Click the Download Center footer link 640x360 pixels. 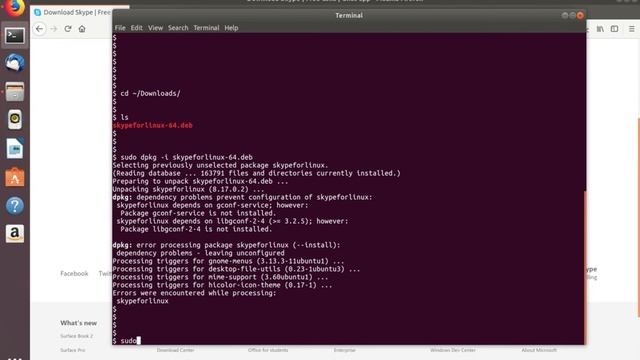(x=175, y=350)
